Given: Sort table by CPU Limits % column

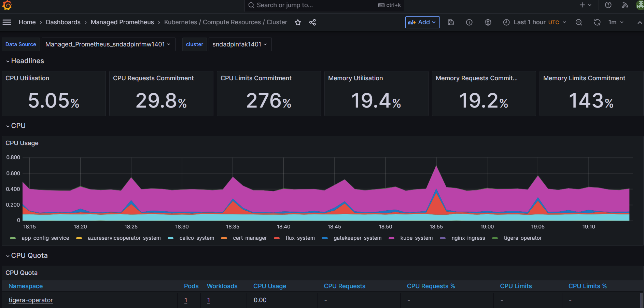Looking at the screenshot, I should click(588, 286).
